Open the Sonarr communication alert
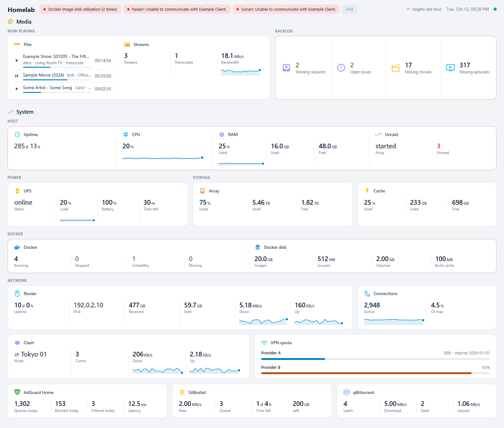Viewport: 504px width, 428px height. coord(286,9)
